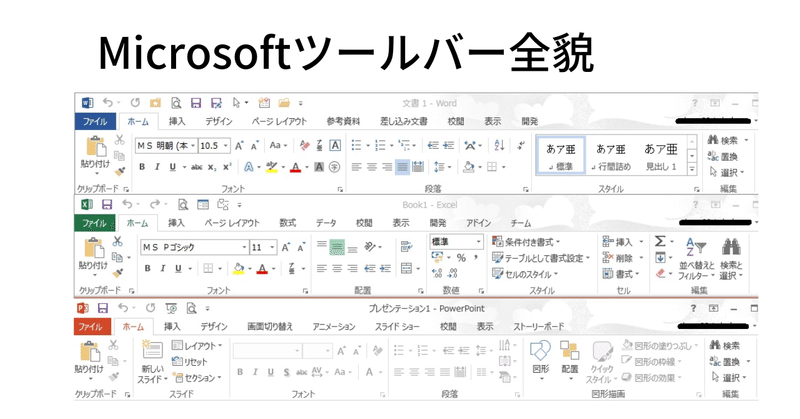The image size is (800, 419).
Task: Click the Wrap Text icon in Excel alignment group
Action: tap(407, 247)
